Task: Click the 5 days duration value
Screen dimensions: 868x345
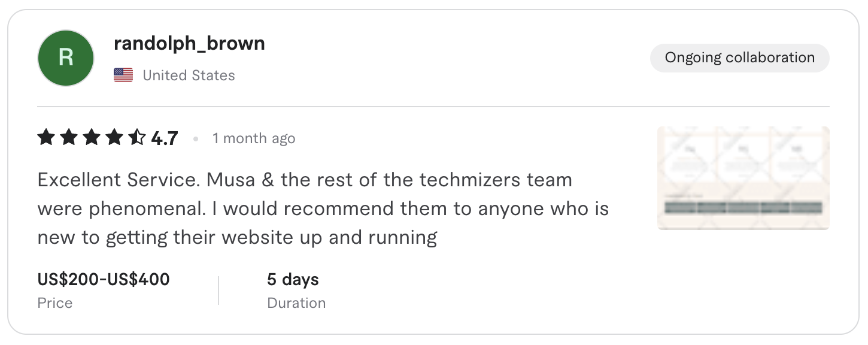Action: point(293,280)
